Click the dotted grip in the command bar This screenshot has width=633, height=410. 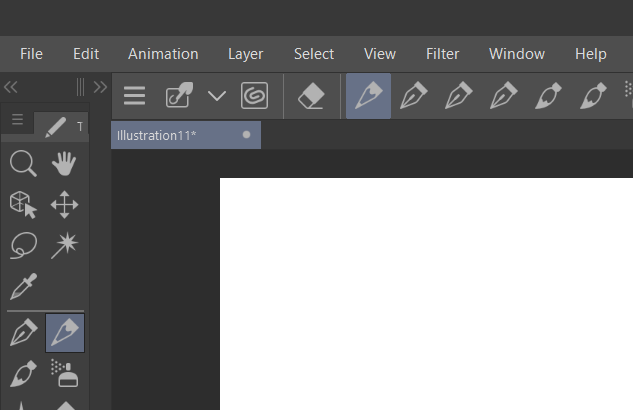[x=628, y=90]
